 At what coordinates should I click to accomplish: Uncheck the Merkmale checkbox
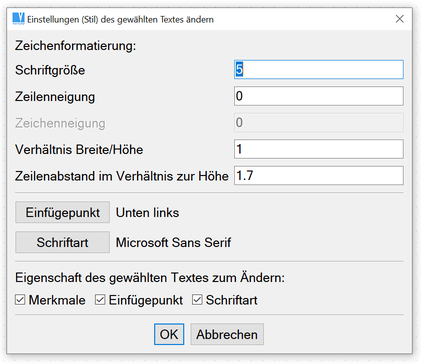(x=20, y=300)
